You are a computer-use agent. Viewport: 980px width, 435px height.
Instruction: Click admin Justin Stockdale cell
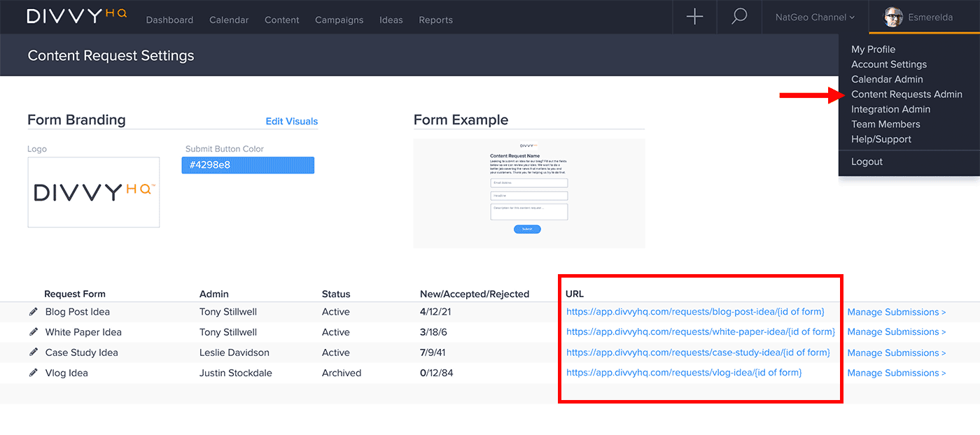coord(236,373)
